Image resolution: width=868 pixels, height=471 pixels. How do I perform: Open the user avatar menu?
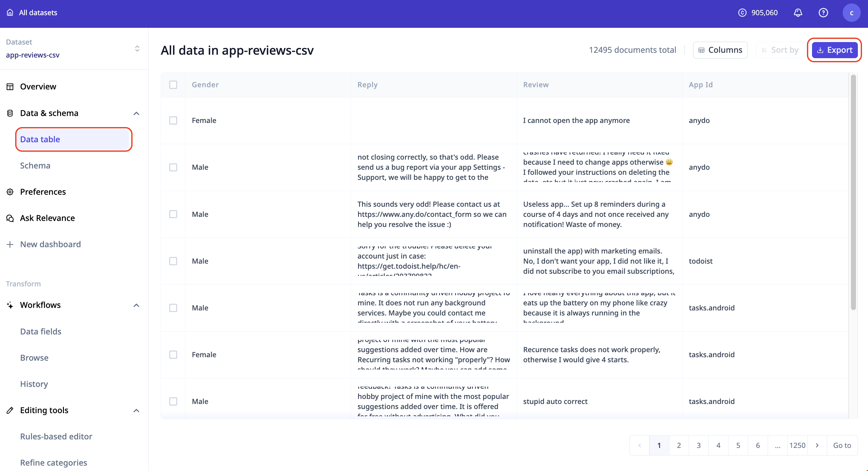(x=851, y=12)
